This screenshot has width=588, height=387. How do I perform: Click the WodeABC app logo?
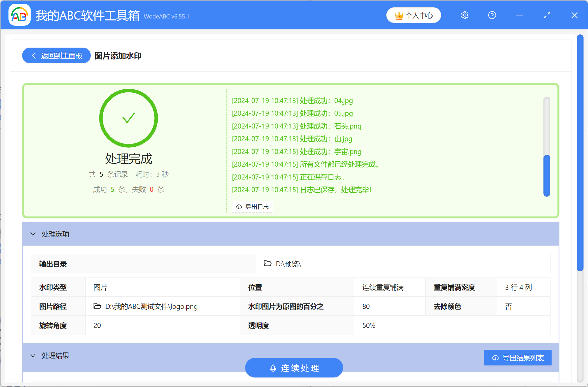click(x=19, y=15)
